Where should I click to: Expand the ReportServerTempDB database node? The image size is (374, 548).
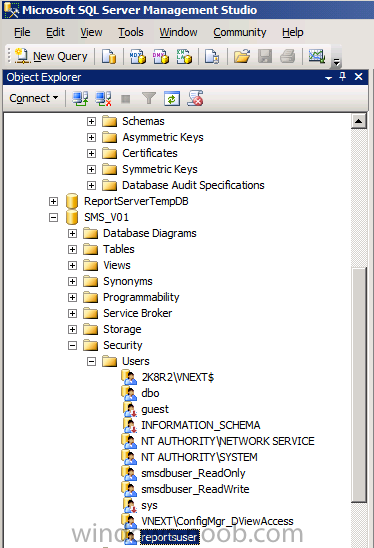(x=53, y=202)
